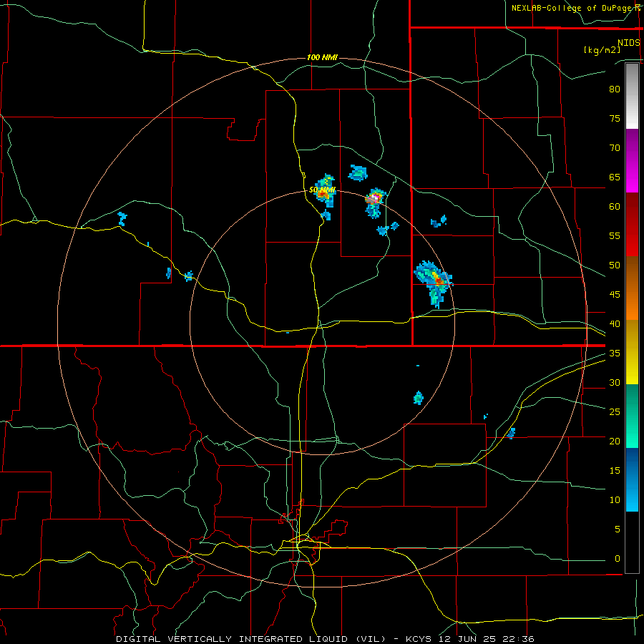Screen dimensions: 644x644
Task: Click the [kg/m2] units label
Action: tap(602, 50)
